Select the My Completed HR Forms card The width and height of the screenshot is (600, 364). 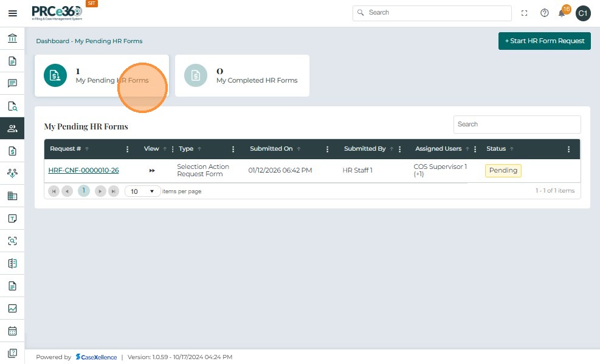tap(242, 75)
